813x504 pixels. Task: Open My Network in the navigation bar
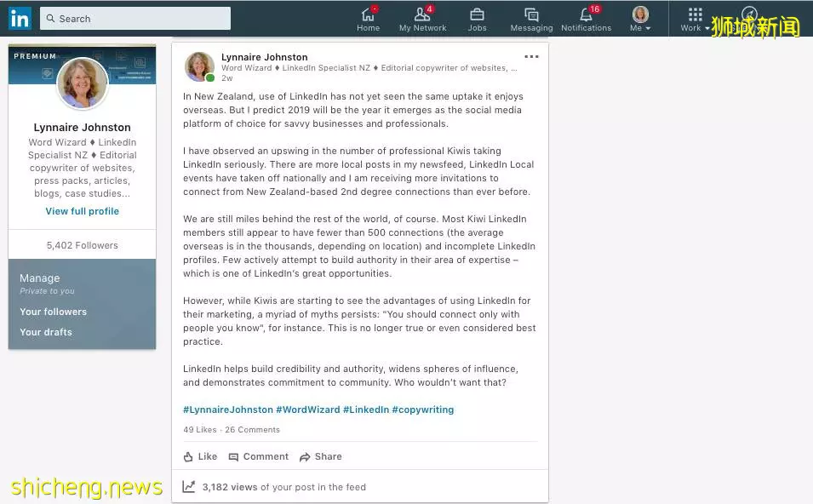click(422, 20)
